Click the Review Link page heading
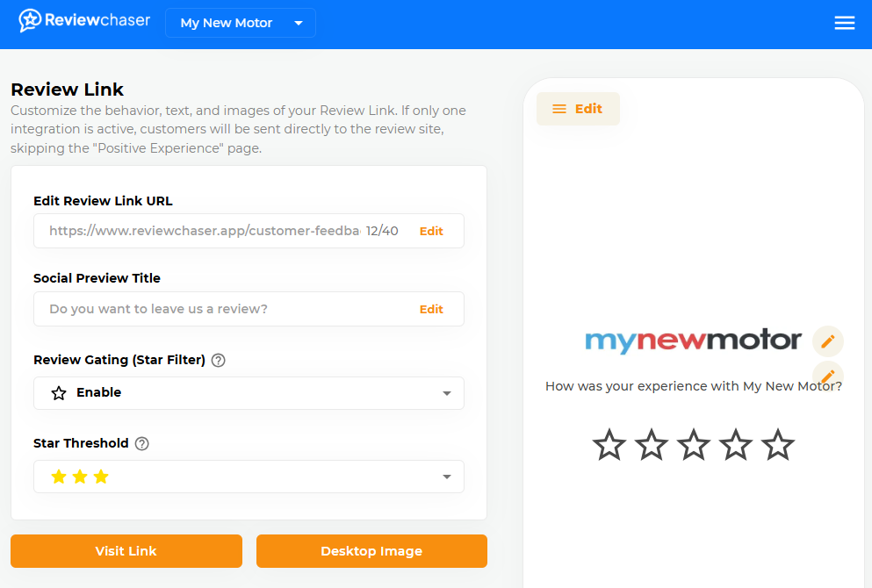This screenshot has height=588, width=872. [68, 90]
